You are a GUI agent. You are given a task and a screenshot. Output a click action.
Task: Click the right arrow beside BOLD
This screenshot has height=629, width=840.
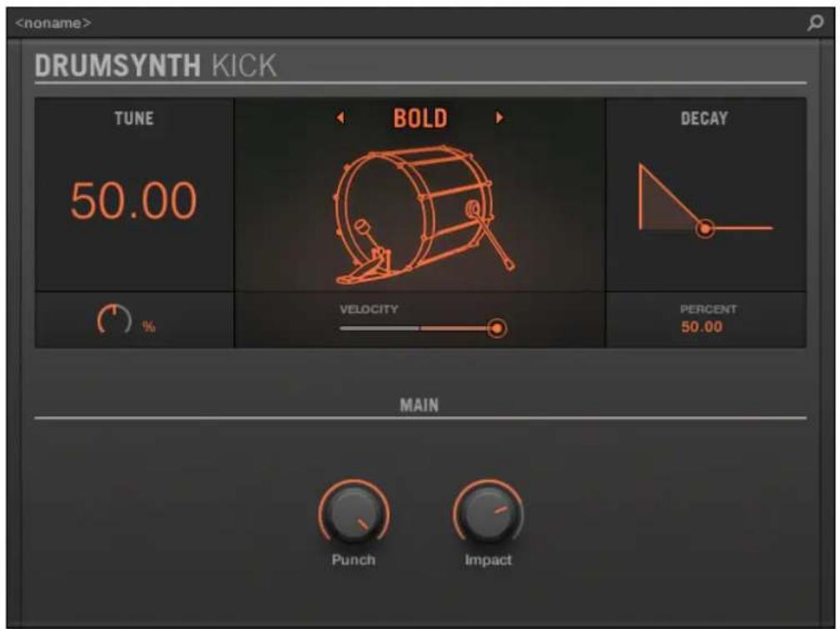coord(499,118)
